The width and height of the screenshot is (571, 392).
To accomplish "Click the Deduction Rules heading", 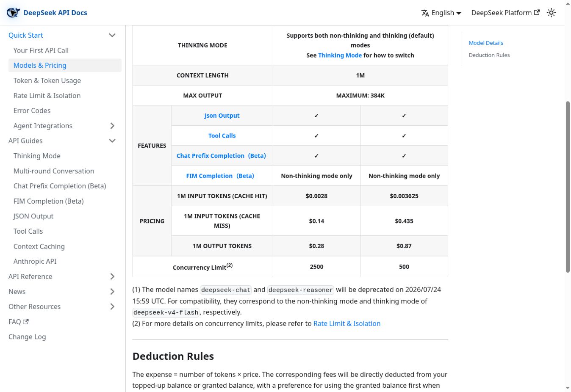I will point(173,356).
